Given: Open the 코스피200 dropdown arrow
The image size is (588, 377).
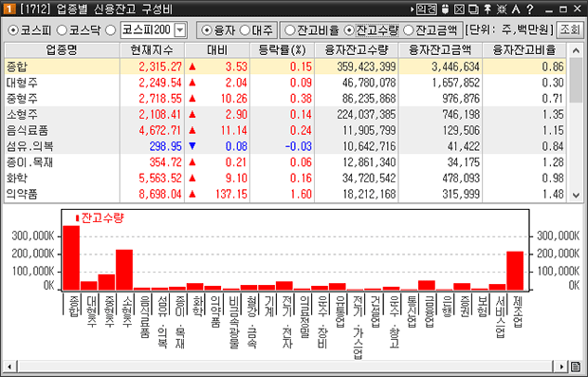Looking at the screenshot, I should pyautogui.click(x=180, y=30).
